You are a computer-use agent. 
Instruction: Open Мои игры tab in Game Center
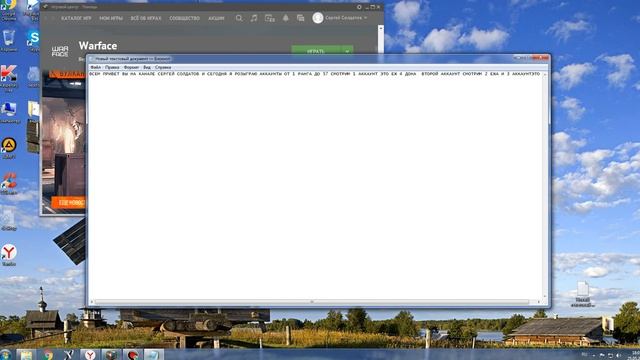(111, 18)
